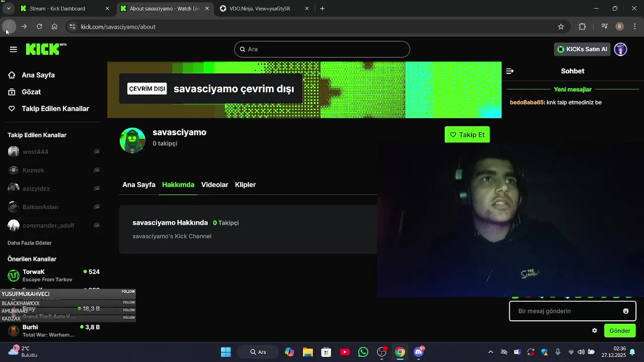Open Burhi channel avatar
The height and width of the screenshot is (362, 644).
click(14, 331)
